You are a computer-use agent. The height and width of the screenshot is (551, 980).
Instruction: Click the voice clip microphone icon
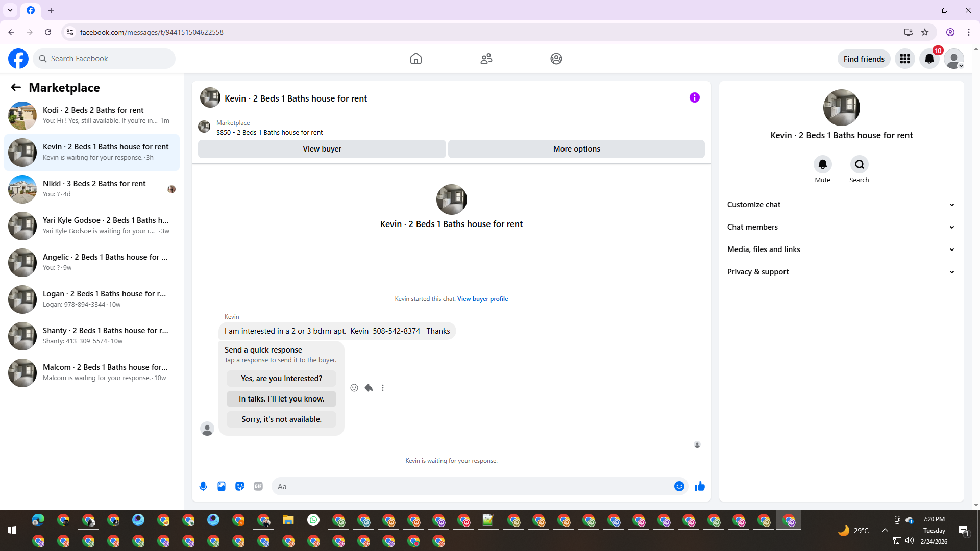pyautogui.click(x=203, y=486)
